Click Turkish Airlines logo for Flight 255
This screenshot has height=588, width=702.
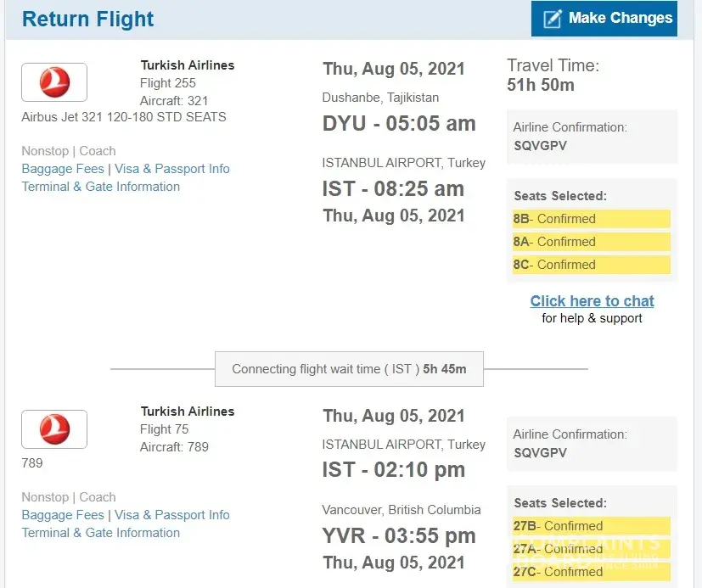pos(54,82)
